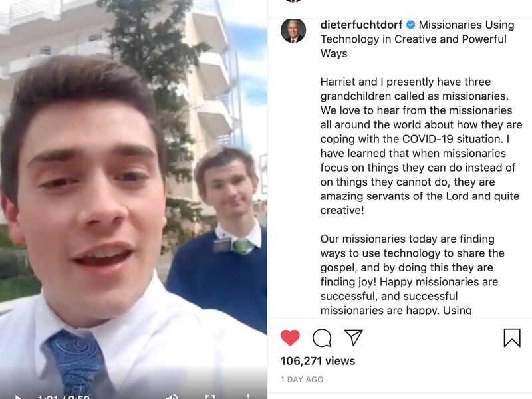Enter fullscreen with the brackets icon
Image resolution: width=532 pixels, height=399 pixels.
pos(210,397)
